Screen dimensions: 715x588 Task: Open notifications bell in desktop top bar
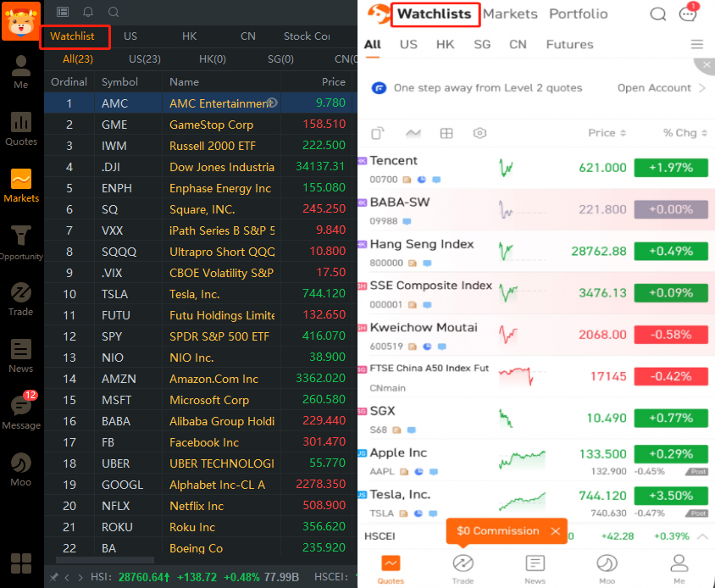pyautogui.click(x=88, y=12)
